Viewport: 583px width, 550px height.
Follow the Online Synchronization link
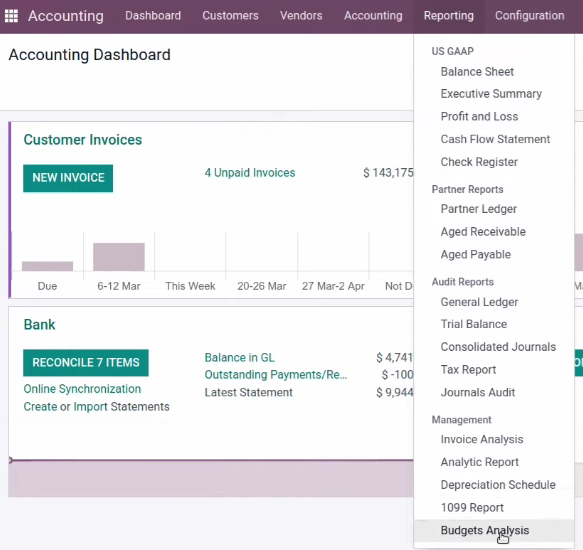pos(82,389)
